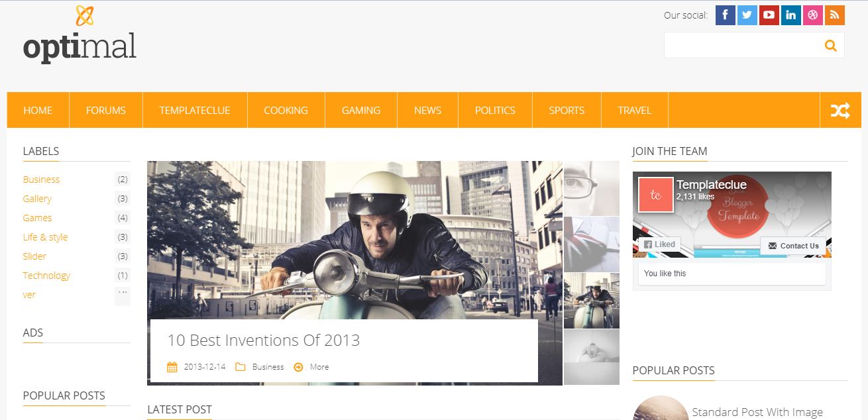Viewport: 868px width, 420px height.
Task: Click the Technology count (1)
Action: click(x=123, y=276)
